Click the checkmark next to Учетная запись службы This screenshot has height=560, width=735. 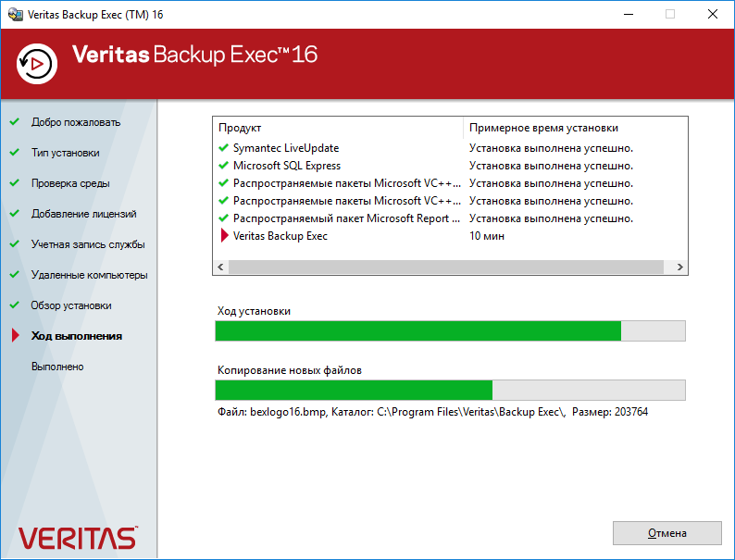point(15,243)
